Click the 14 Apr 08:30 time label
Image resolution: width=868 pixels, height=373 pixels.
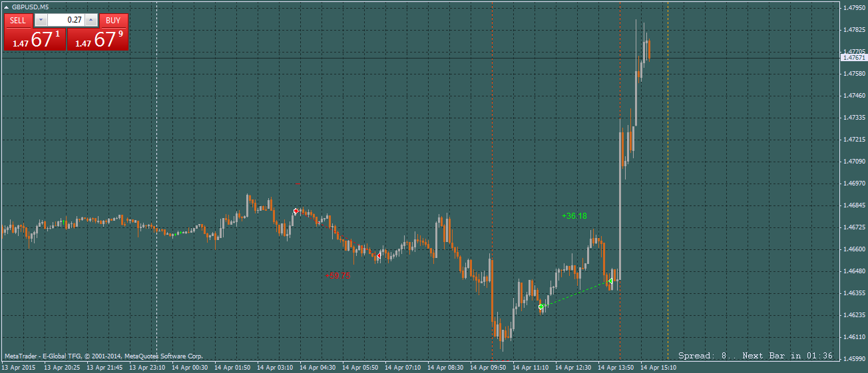(445, 367)
